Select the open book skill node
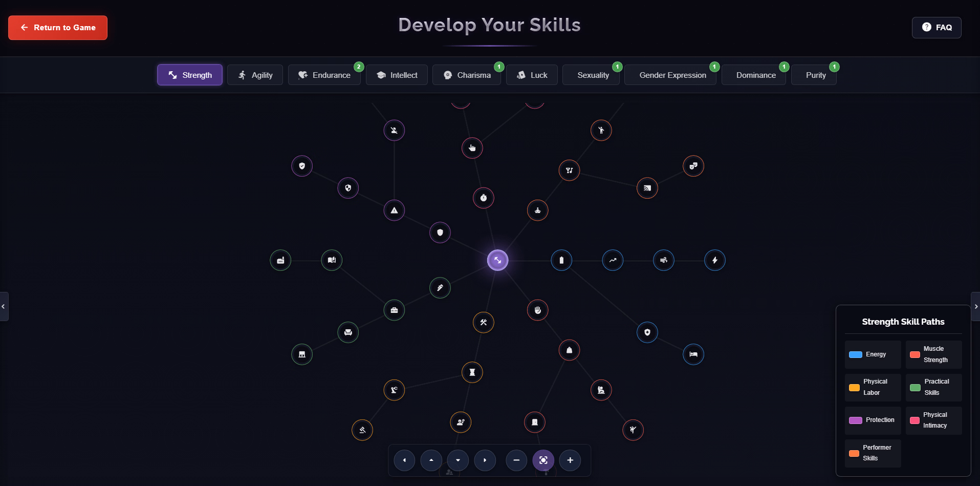This screenshot has width=980, height=486. coord(332,260)
